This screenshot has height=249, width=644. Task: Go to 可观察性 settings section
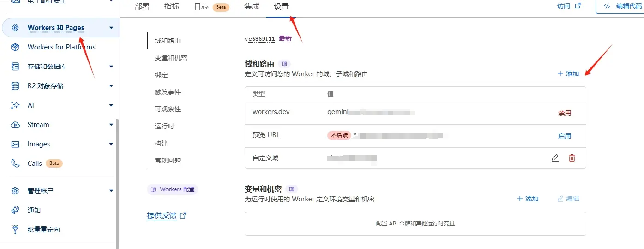168,109
